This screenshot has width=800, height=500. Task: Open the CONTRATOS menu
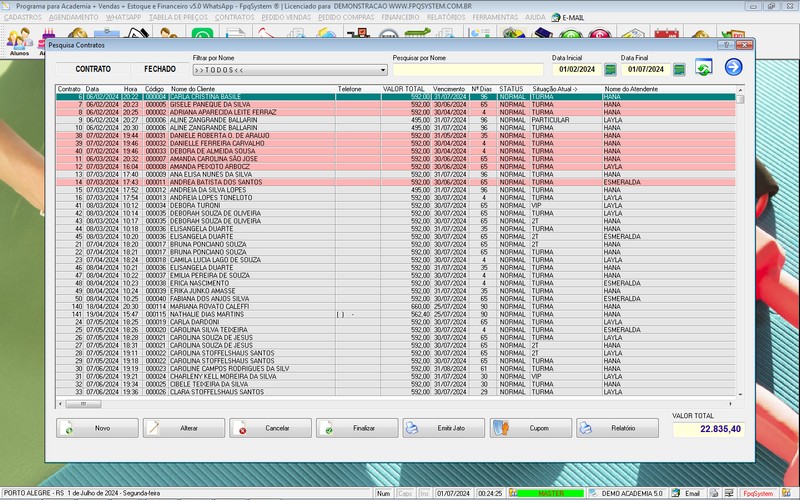[x=234, y=17]
